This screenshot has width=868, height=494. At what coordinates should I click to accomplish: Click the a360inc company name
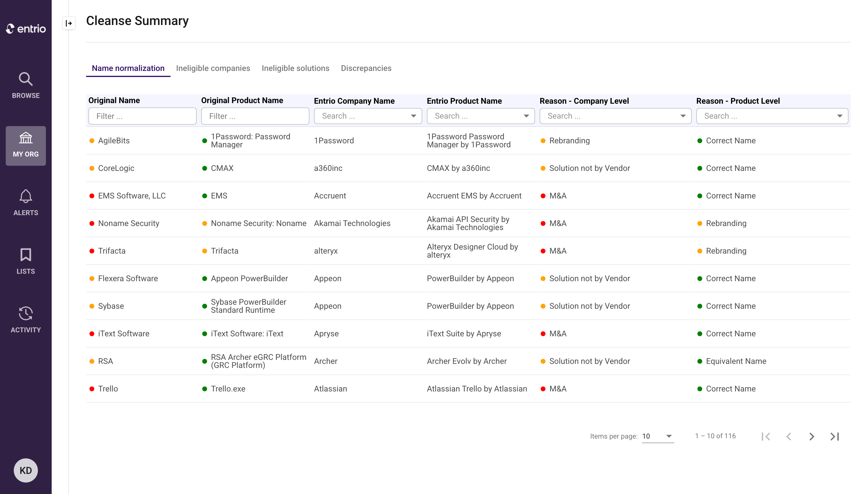(328, 168)
